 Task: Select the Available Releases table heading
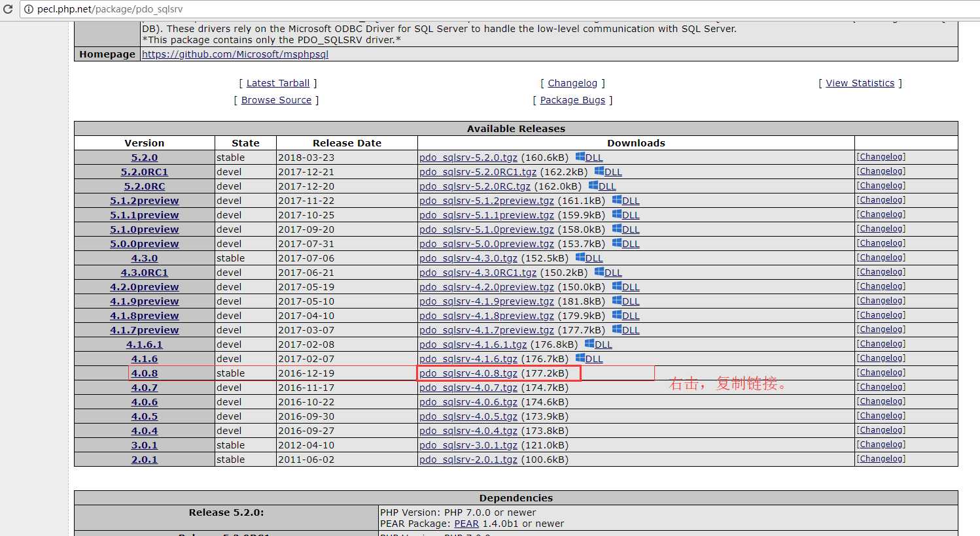(516, 129)
